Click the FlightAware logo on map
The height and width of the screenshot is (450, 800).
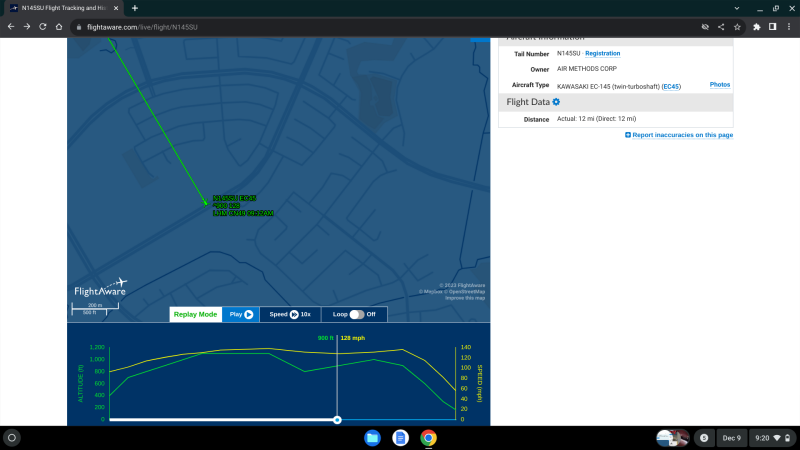[x=101, y=288]
